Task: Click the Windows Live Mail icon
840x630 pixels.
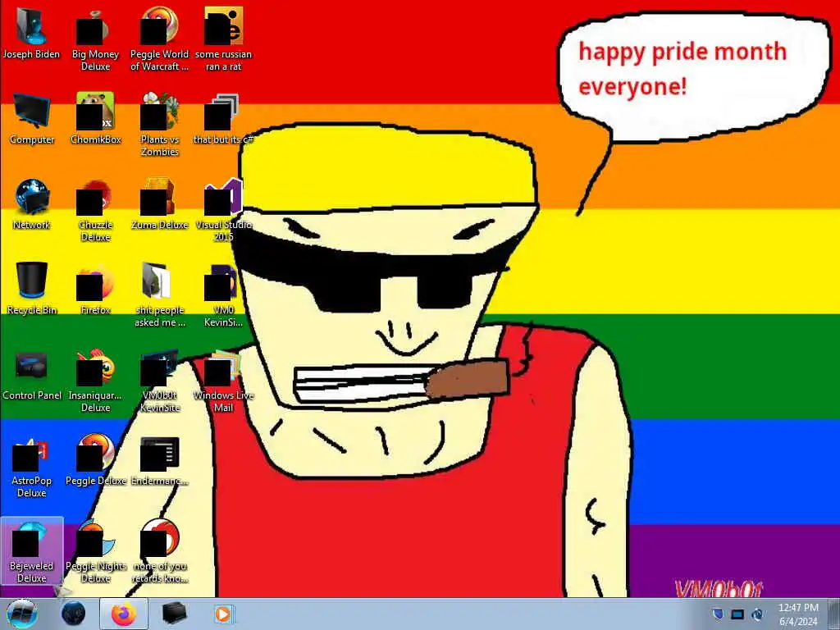Action: [223, 381]
